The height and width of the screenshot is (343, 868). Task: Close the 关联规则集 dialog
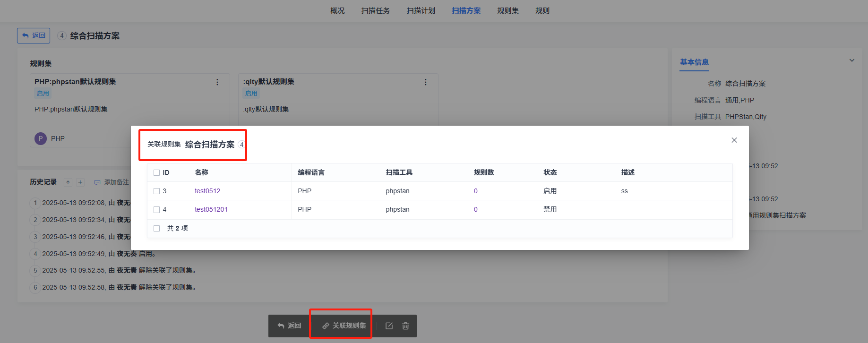pos(734,140)
